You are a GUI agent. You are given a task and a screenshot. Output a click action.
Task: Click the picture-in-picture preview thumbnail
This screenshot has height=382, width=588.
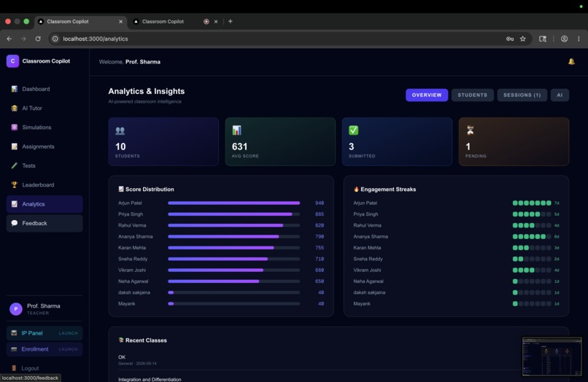[x=552, y=356]
